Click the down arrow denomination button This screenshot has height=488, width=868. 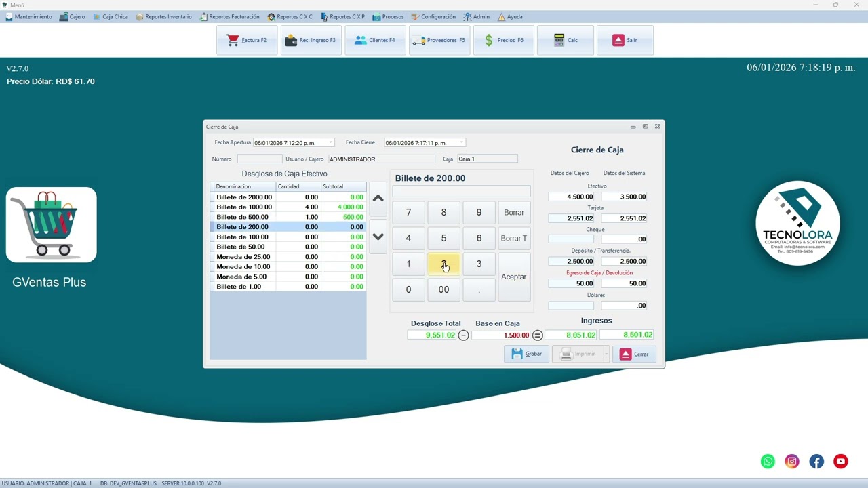pyautogui.click(x=378, y=237)
